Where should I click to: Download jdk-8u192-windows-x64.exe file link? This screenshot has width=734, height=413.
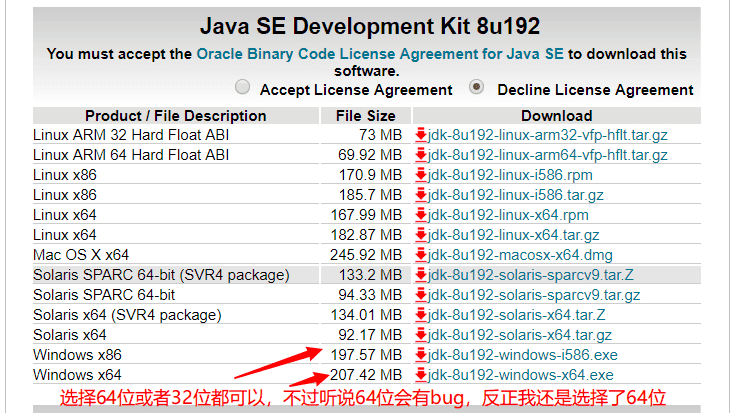(x=521, y=375)
